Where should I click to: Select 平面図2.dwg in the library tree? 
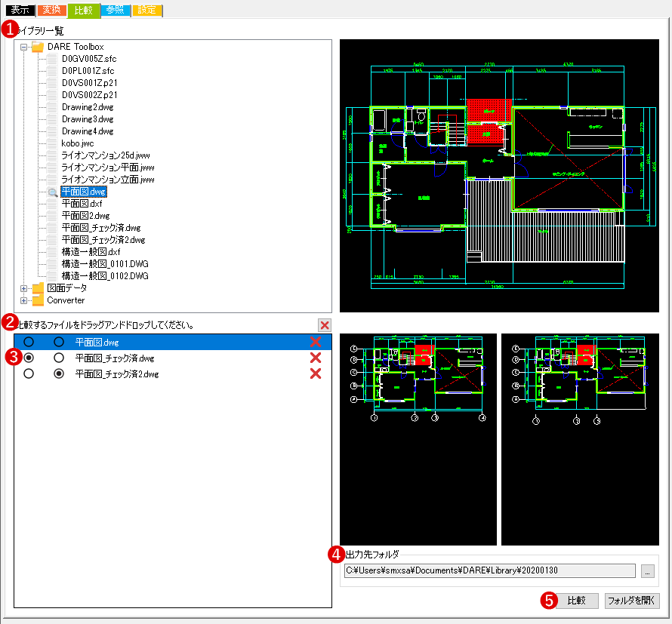[86, 216]
